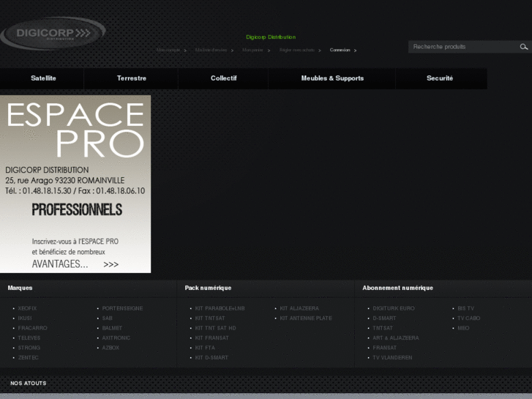Image resolution: width=532 pixels, height=399 pixels.
Task: Select STRONG brand
Action: pyautogui.click(x=29, y=348)
